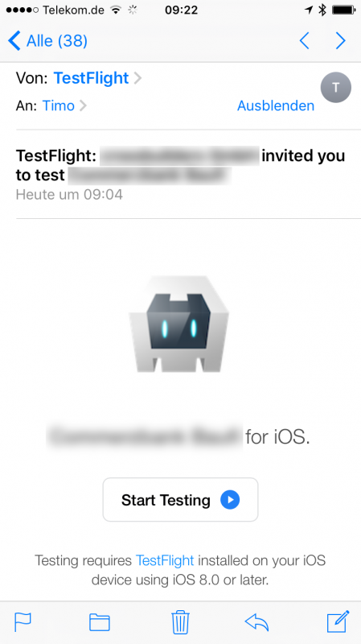
Task: Move message using the folder icon
Action: point(99,622)
